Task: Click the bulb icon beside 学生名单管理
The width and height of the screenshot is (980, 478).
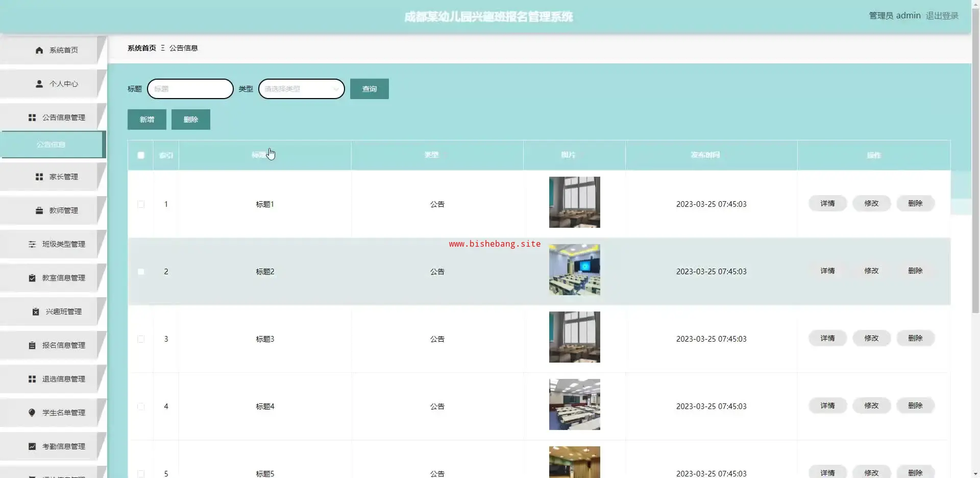Action: [x=32, y=413]
